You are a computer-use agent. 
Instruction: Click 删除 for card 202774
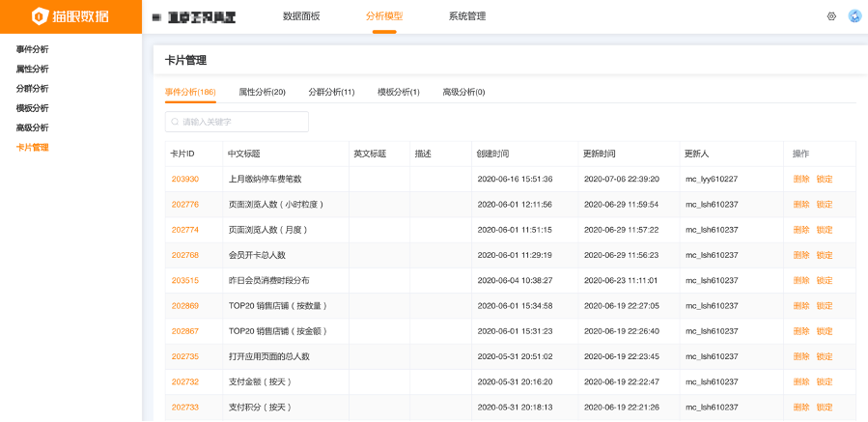pyautogui.click(x=801, y=230)
